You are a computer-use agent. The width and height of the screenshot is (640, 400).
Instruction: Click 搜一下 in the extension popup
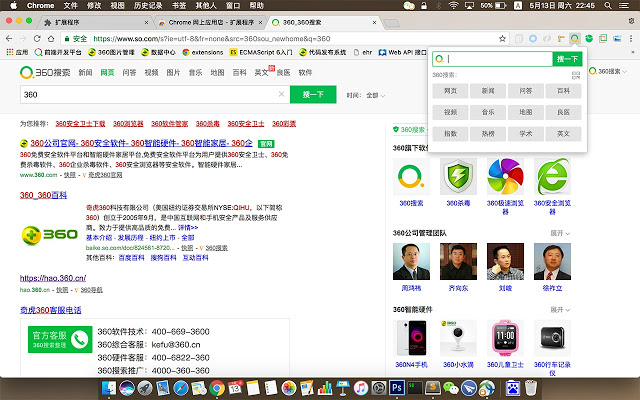567,59
